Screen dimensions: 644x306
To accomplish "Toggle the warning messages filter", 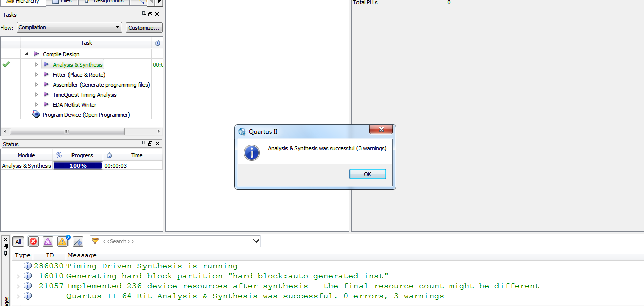I will (63, 241).
